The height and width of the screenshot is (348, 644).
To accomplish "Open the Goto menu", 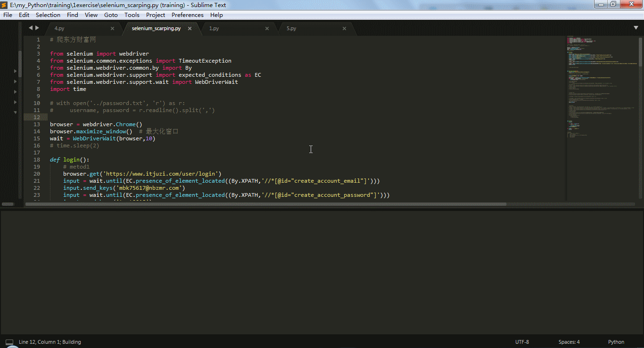I will 111,15.
